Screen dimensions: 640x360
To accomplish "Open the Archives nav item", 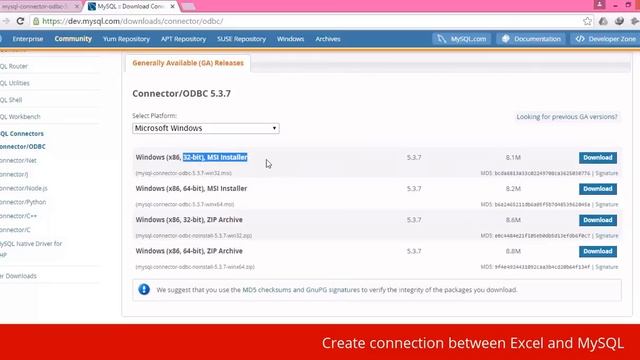I will point(328,39).
